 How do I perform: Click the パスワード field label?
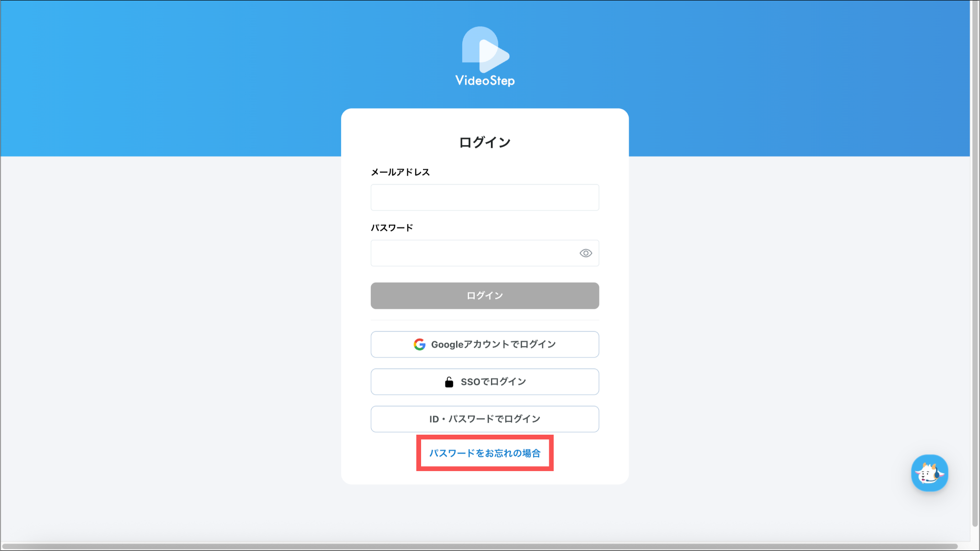click(x=391, y=228)
